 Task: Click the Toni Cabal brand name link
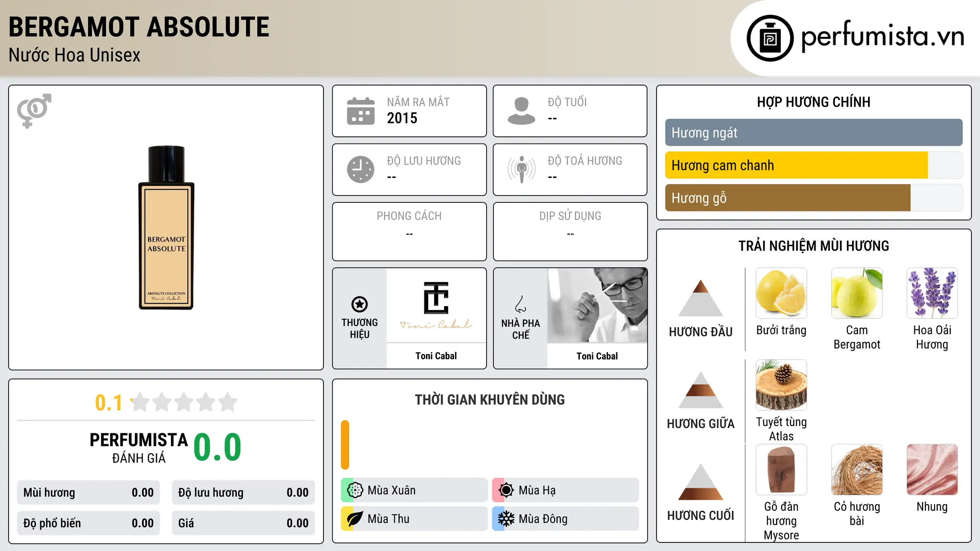coord(436,356)
